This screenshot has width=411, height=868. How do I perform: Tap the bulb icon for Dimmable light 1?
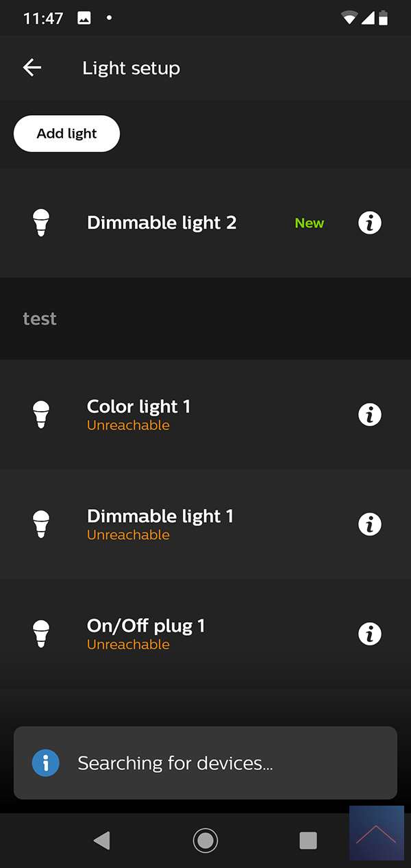(41, 524)
